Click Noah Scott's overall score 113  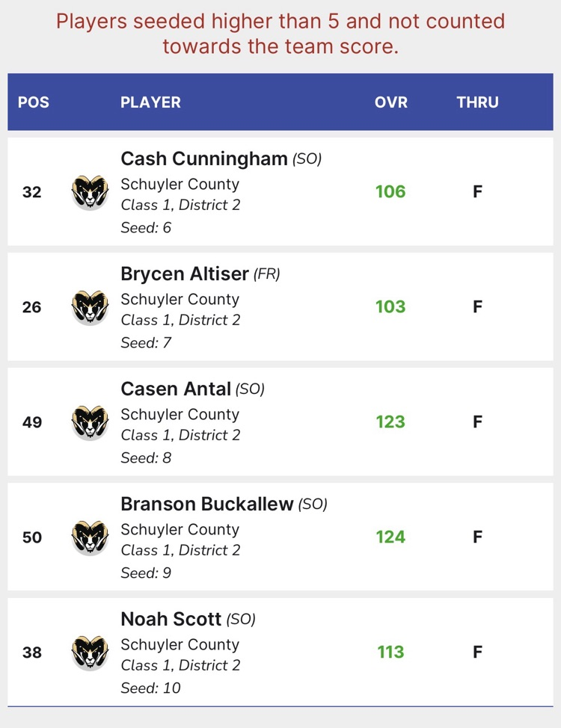[x=390, y=653]
